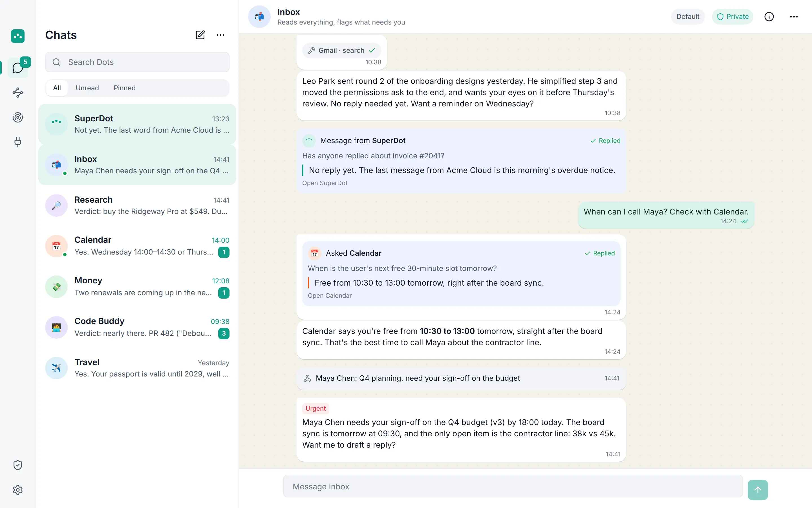Click the Gmail search tool chip
Screen dimensions: 812x508
pos(342,51)
